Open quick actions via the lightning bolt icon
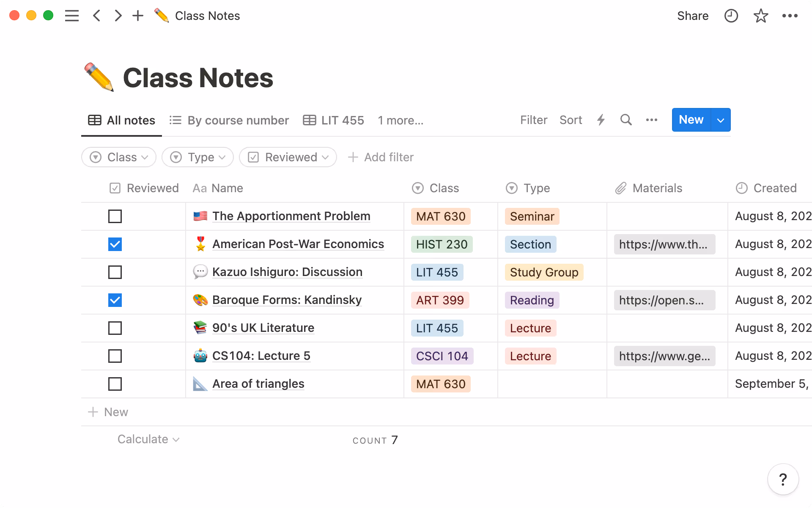 tap(601, 120)
